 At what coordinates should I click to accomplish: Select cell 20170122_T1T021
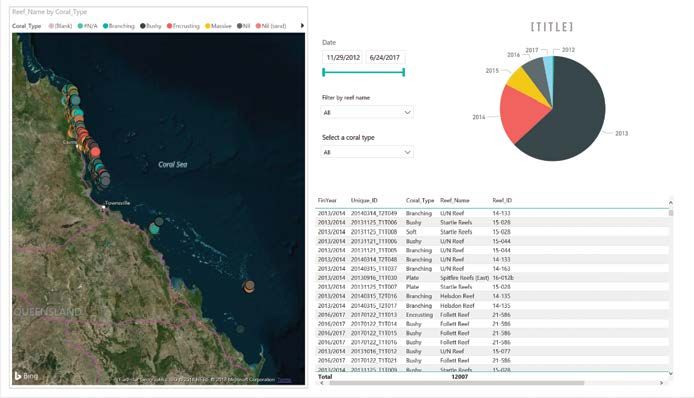[374, 361]
